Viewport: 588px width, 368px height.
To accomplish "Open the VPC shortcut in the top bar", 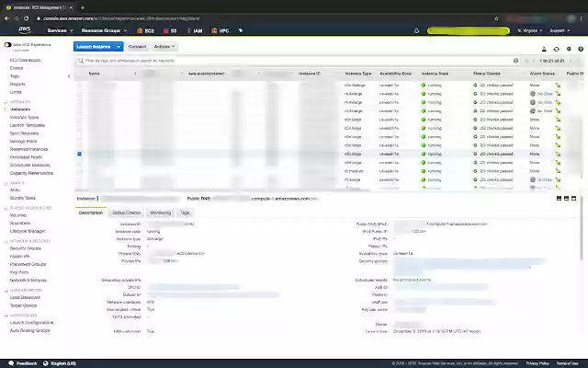I will click(x=220, y=30).
